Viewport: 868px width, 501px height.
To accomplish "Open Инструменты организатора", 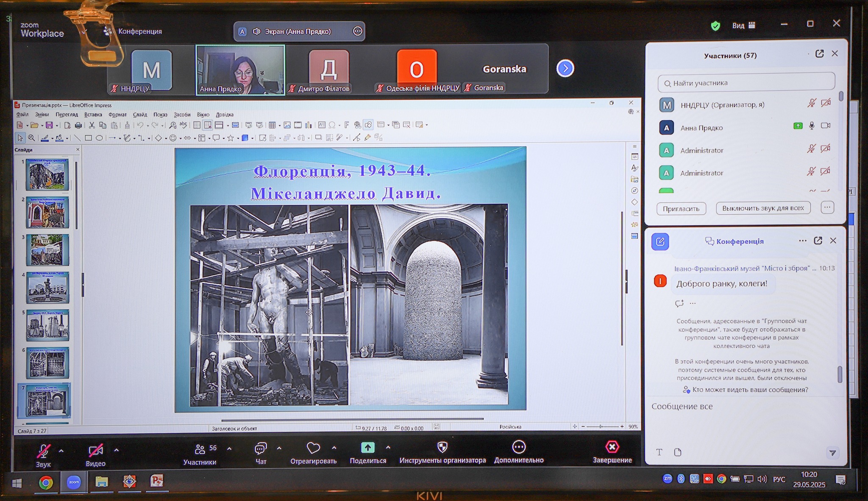I will 442,452.
